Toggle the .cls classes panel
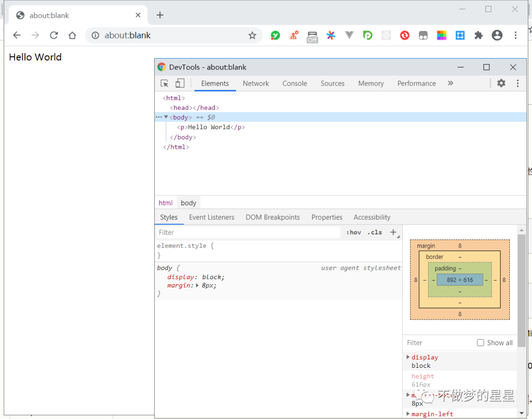Viewport: 532px width, 419px height. click(374, 232)
